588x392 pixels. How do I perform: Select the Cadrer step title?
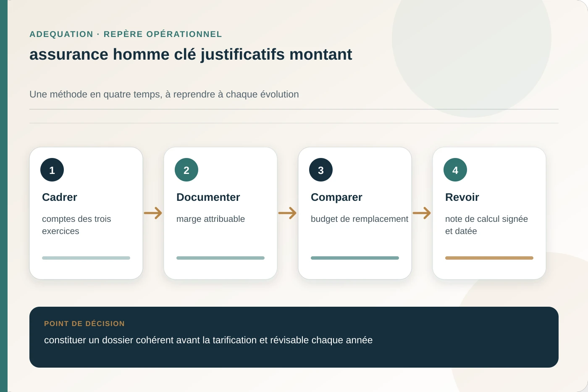[x=60, y=197]
